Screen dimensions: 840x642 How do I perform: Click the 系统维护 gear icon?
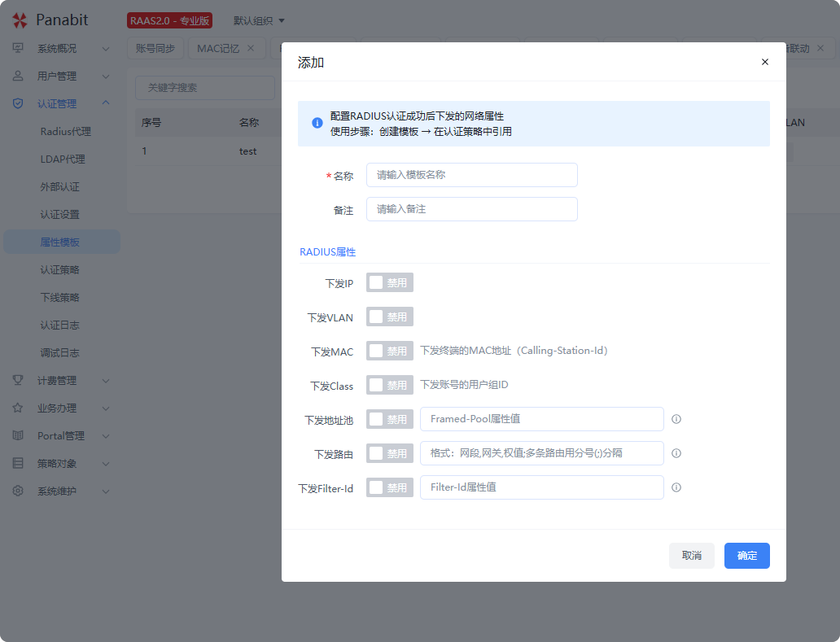click(x=18, y=491)
